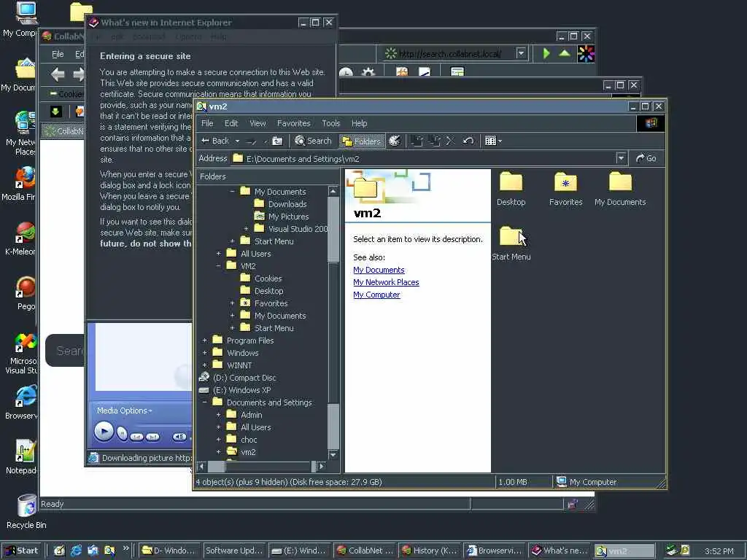The height and width of the screenshot is (560, 747).
Task: Select (E:) Windows XP drive in tree
Action: 241,390
